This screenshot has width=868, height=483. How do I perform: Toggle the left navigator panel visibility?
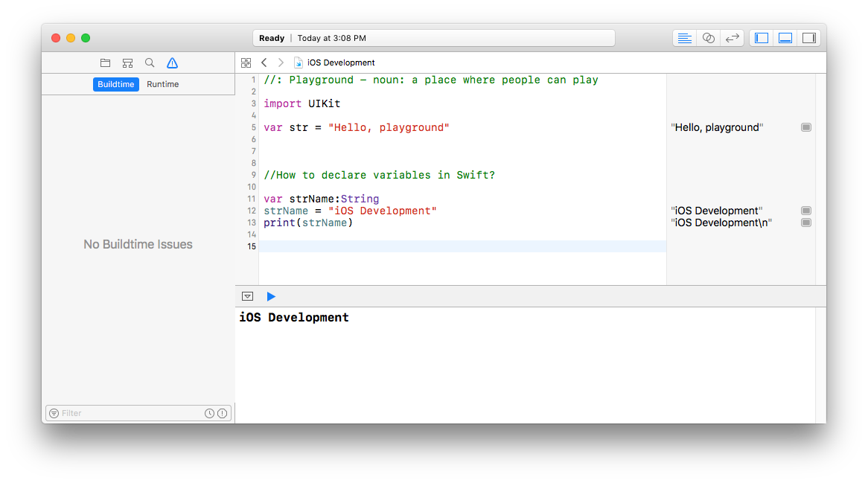[x=761, y=37]
